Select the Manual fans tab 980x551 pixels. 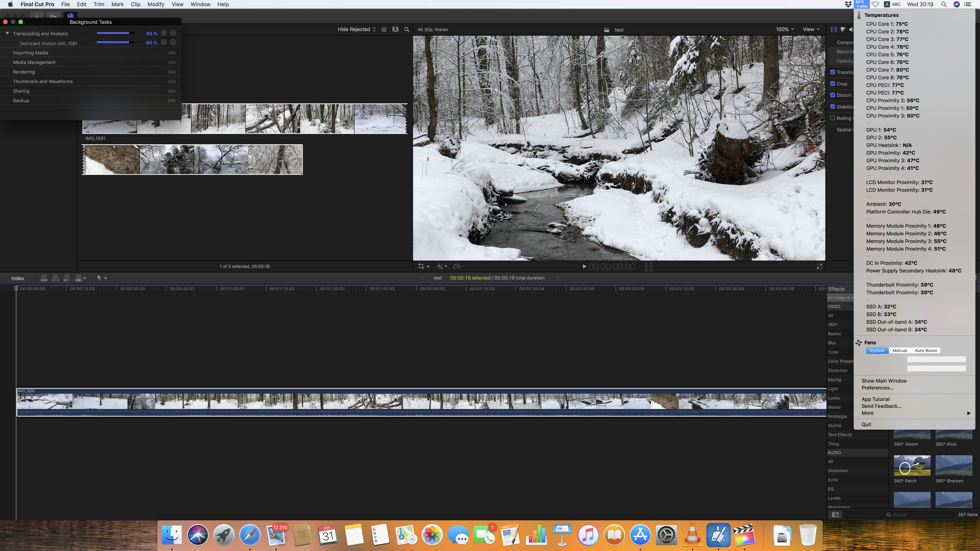(x=900, y=351)
